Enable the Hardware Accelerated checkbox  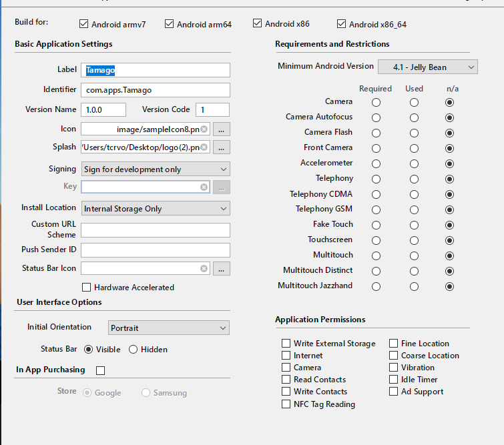click(86, 288)
